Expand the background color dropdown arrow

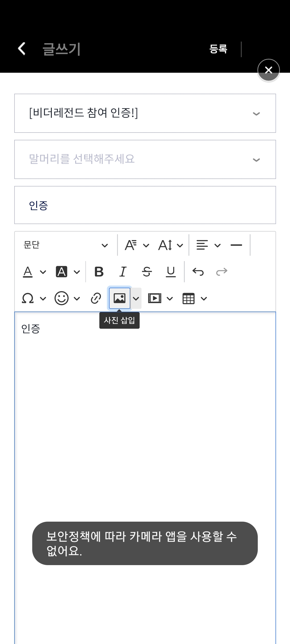point(77,272)
